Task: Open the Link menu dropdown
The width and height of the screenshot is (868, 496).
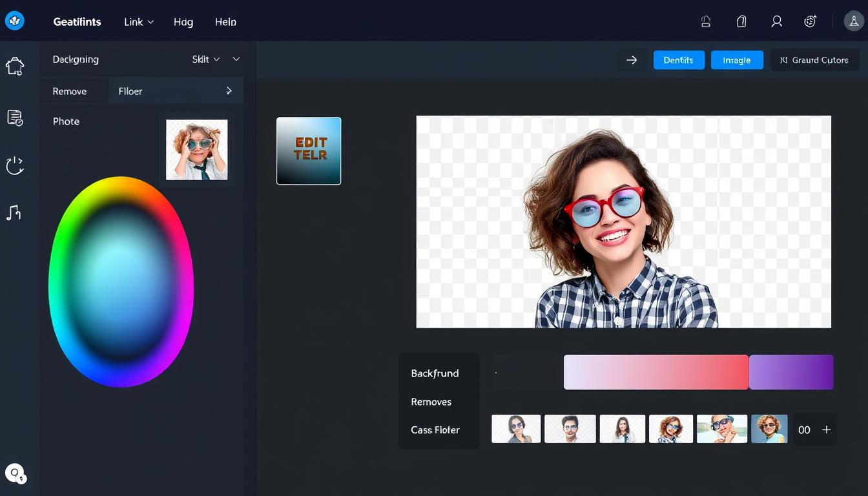Action: [139, 22]
